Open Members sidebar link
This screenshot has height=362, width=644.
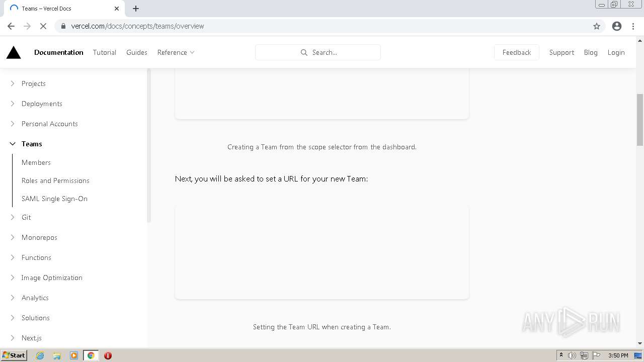[x=36, y=162]
